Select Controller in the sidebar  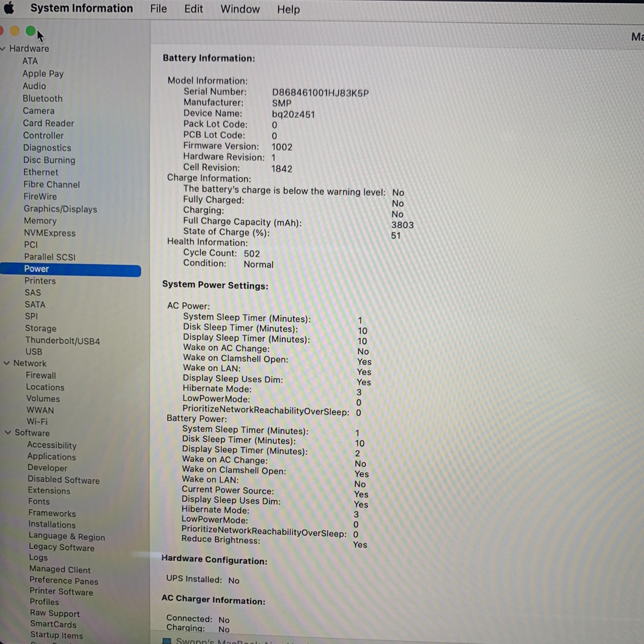pos(43,135)
